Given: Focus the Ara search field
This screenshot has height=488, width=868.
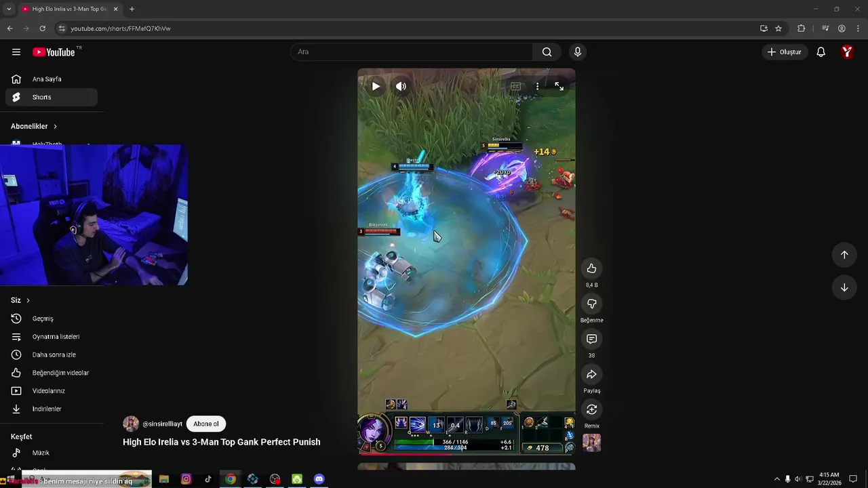Looking at the screenshot, I should [412, 52].
